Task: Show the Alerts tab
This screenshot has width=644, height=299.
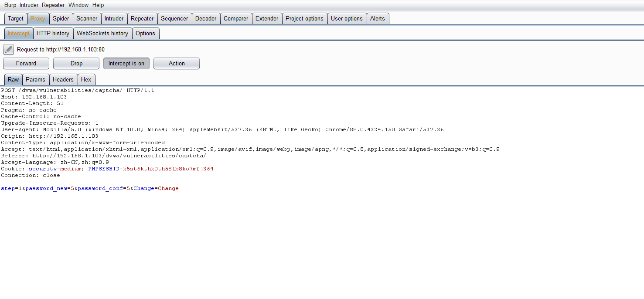Action: [x=378, y=18]
